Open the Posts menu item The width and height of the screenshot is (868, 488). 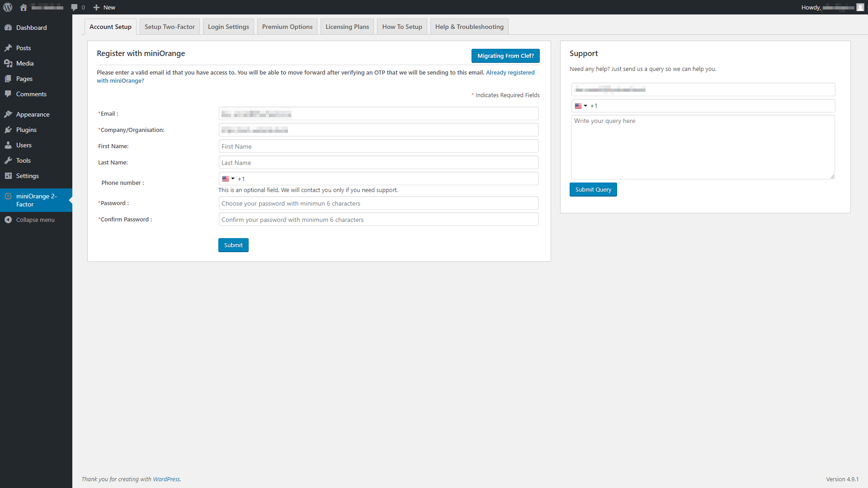point(36,48)
